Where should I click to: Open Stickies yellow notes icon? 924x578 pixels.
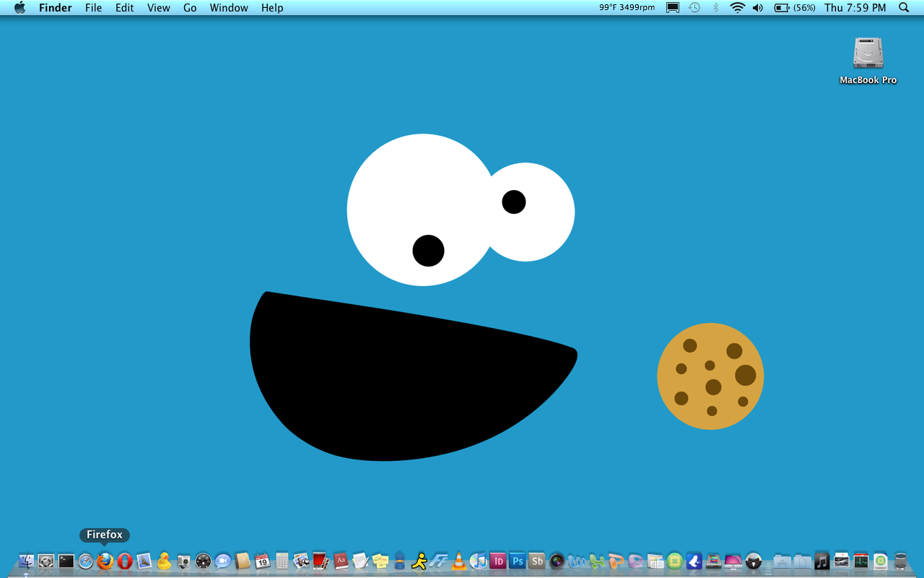click(x=380, y=561)
